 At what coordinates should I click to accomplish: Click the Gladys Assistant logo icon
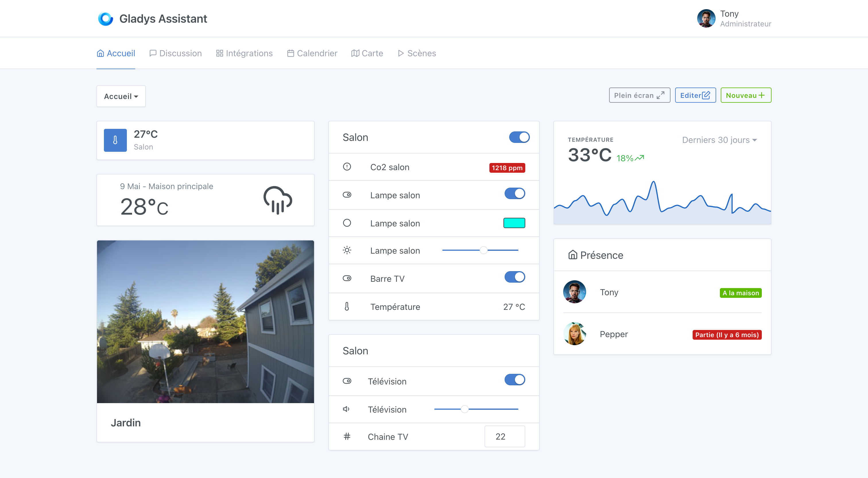105,19
